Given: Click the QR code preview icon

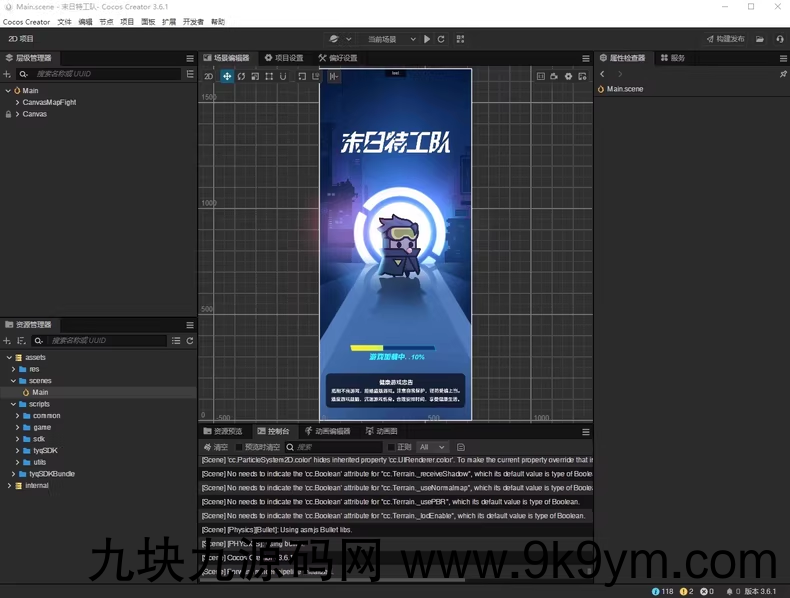Looking at the screenshot, I should 460,39.
